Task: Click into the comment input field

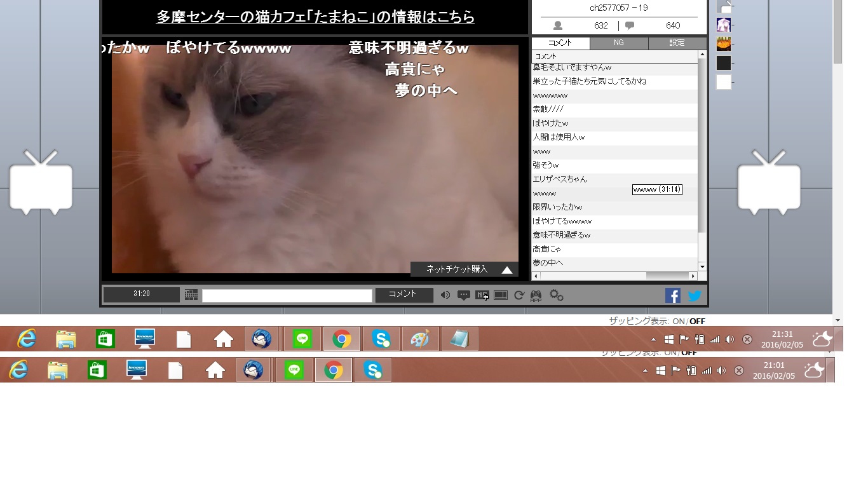Action: coord(287,295)
